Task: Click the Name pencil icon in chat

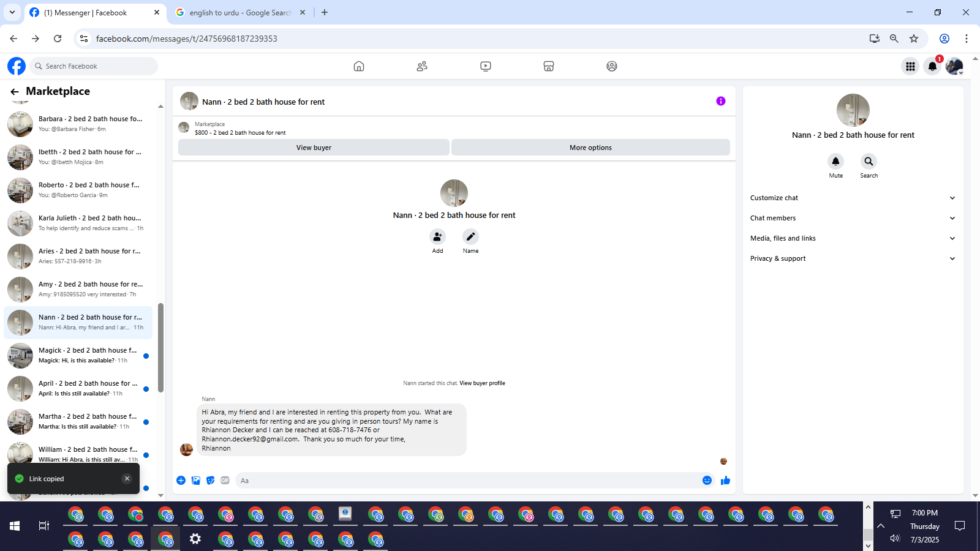Action: 470,236
